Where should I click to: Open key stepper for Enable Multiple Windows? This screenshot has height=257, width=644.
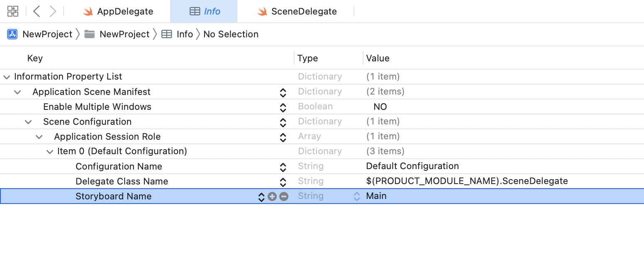tap(283, 107)
